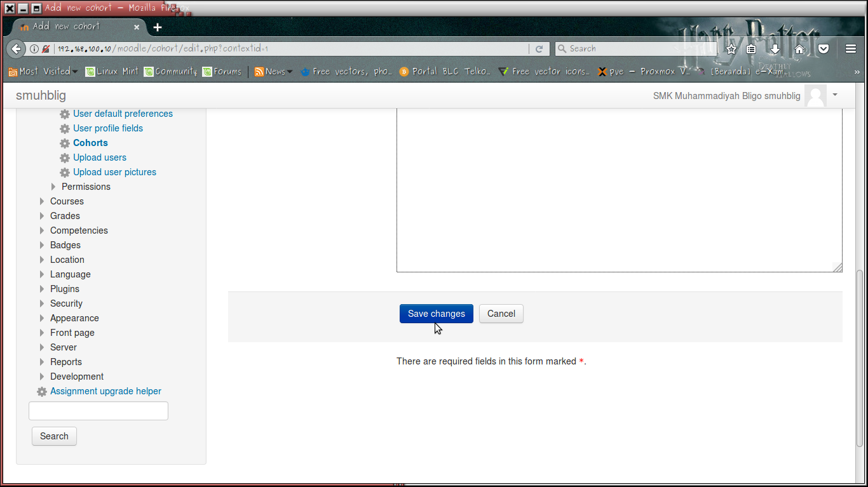Open Upload users
Screen dimensions: 868x487
point(100,157)
